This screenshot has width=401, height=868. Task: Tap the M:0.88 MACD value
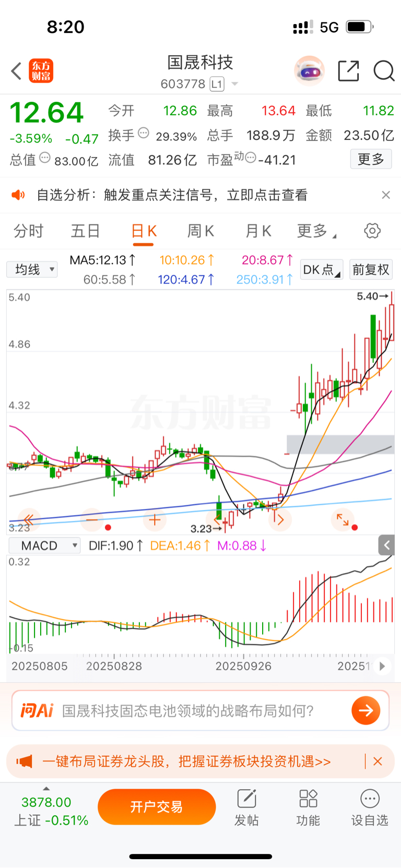(x=242, y=546)
